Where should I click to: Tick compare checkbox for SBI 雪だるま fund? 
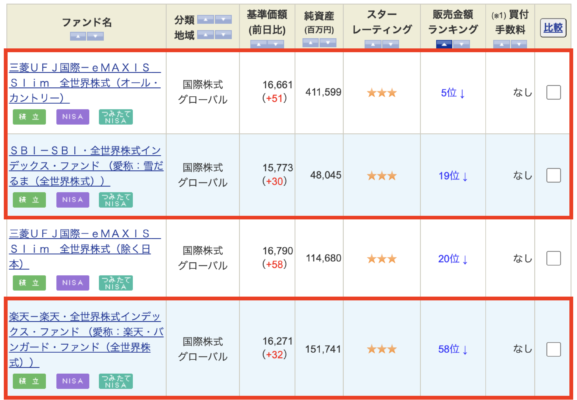click(553, 175)
